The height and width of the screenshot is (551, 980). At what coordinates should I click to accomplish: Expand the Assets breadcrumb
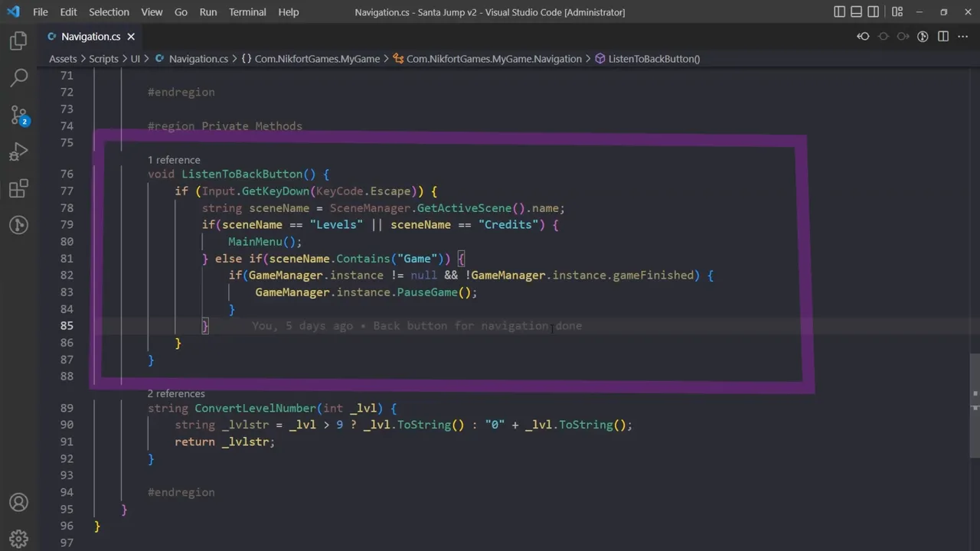tap(63, 59)
